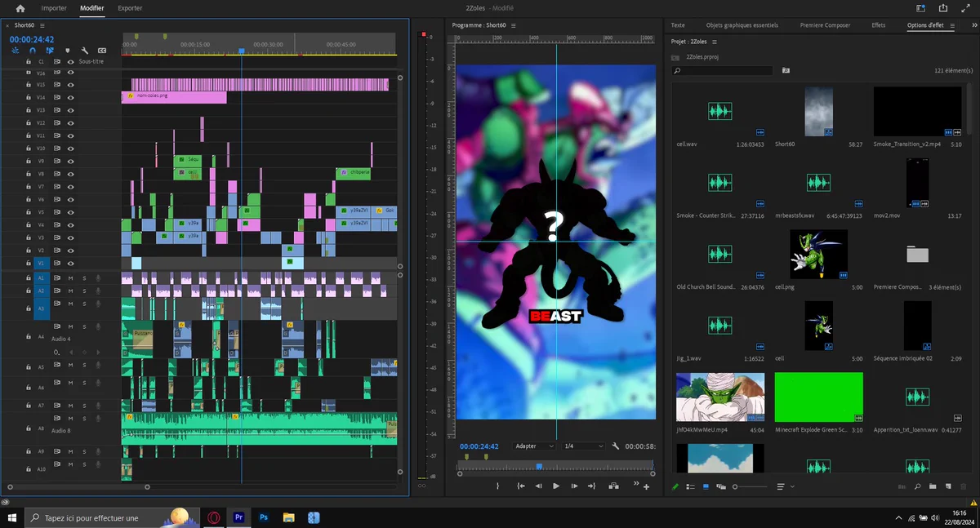Go to In point in program monitor

(x=520, y=486)
